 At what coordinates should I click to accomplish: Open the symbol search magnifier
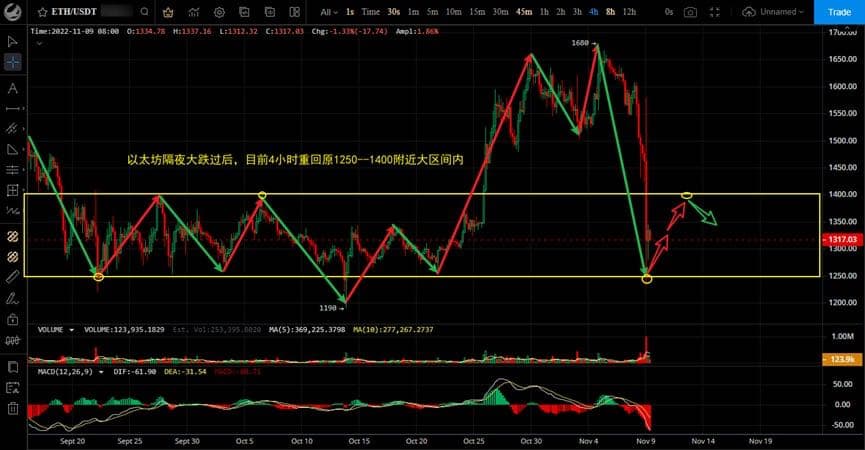click(x=145, y=12)
